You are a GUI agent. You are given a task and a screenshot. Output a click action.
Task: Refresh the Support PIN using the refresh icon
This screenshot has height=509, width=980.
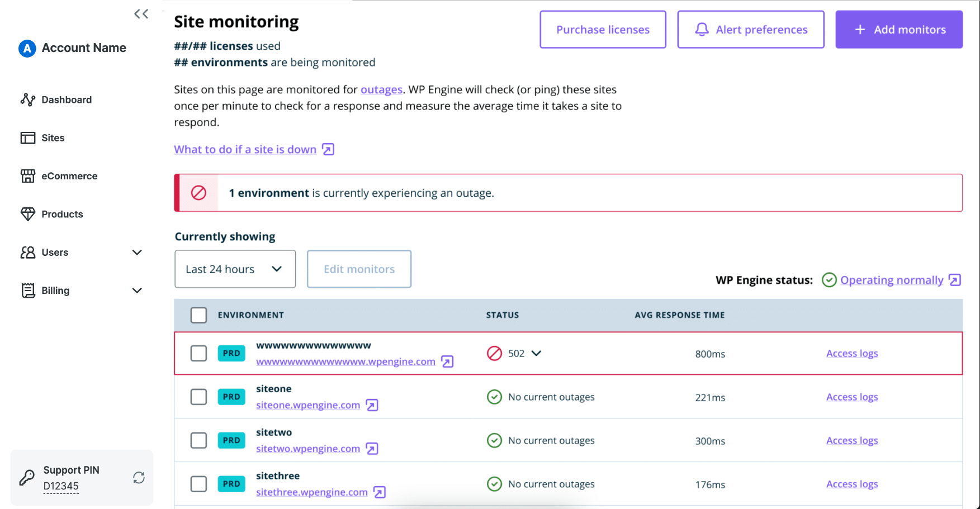(x=138, y=478)
